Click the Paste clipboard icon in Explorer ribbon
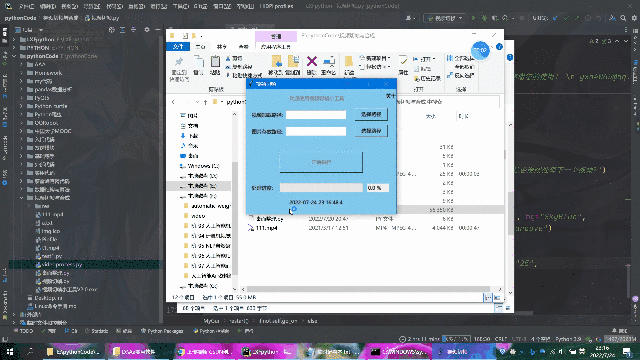640x360 pixels. 215,65
